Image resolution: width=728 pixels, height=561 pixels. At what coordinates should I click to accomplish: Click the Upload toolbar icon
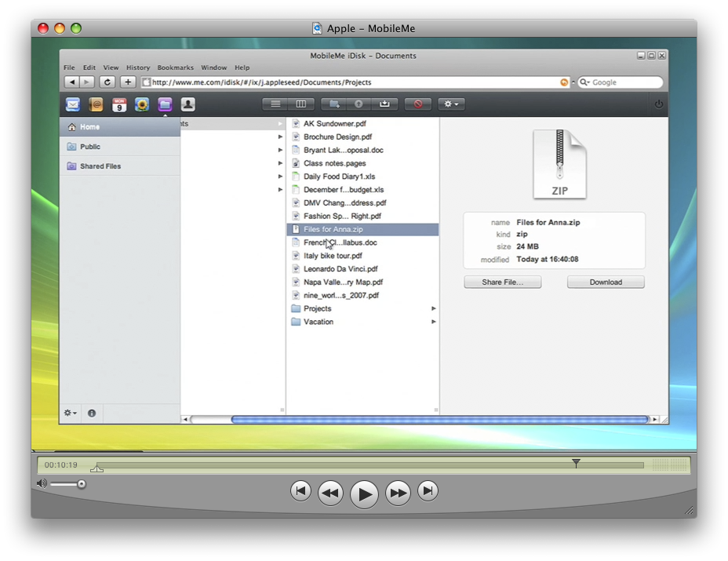click(359, 104)
